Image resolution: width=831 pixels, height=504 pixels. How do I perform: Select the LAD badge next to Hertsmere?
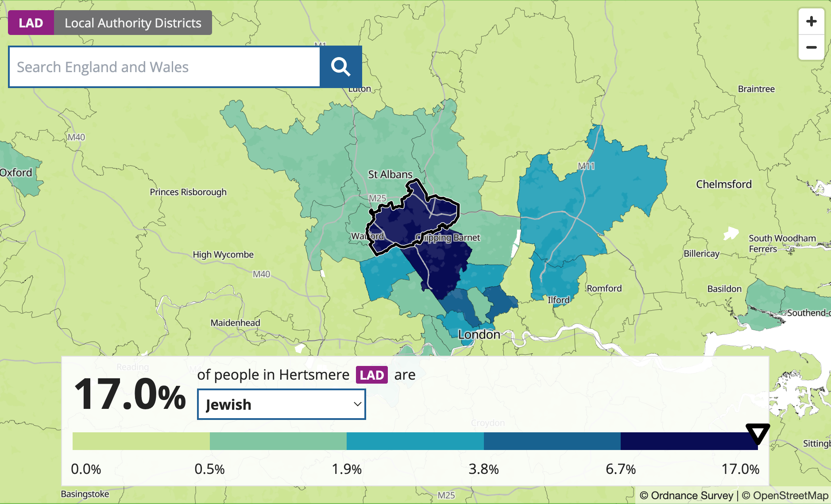point(372,375)
